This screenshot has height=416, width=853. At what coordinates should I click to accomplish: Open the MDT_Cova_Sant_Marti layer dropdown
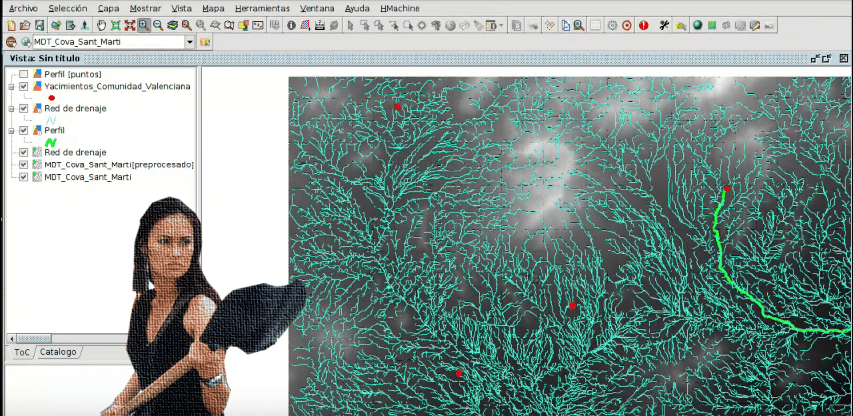click(x=190, y=42)
